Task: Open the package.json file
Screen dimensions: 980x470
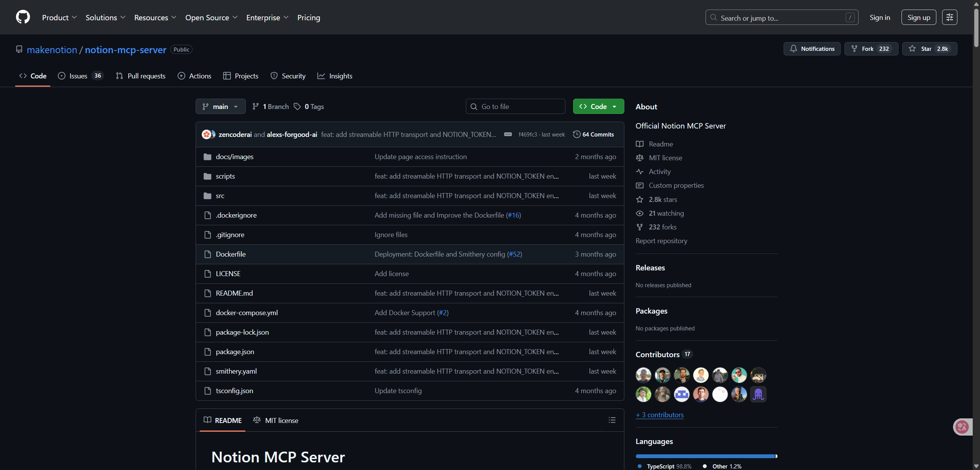Action: (235, 351)
